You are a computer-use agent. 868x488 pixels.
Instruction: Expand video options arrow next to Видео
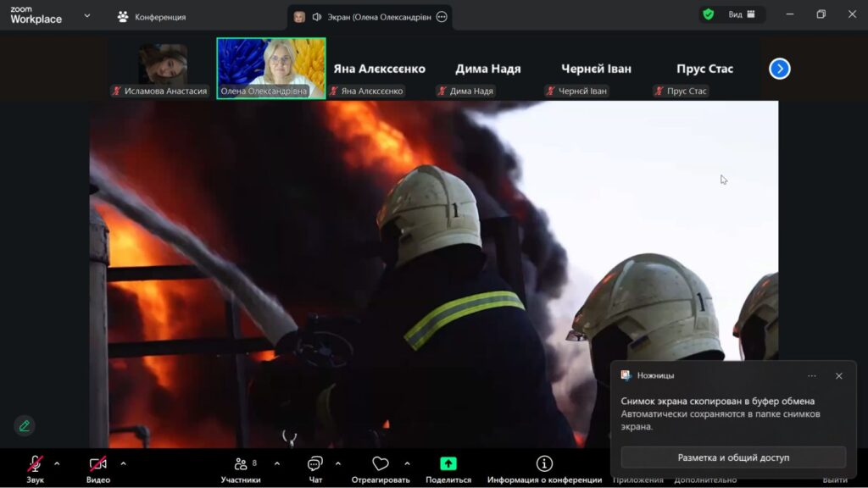123,463
